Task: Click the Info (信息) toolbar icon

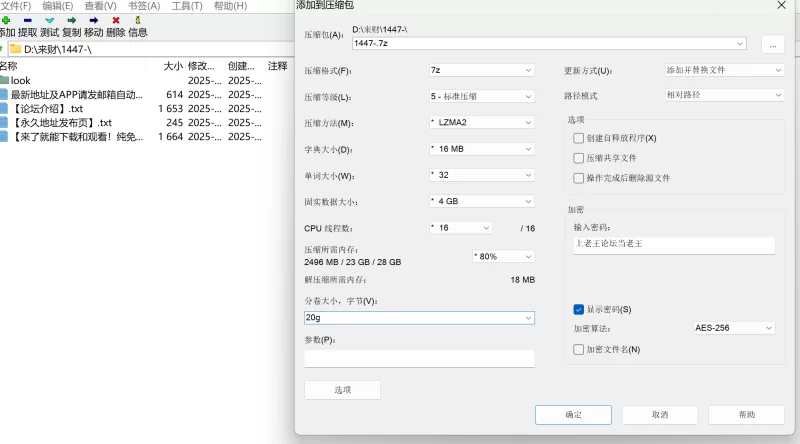Action: pos(137,20)
